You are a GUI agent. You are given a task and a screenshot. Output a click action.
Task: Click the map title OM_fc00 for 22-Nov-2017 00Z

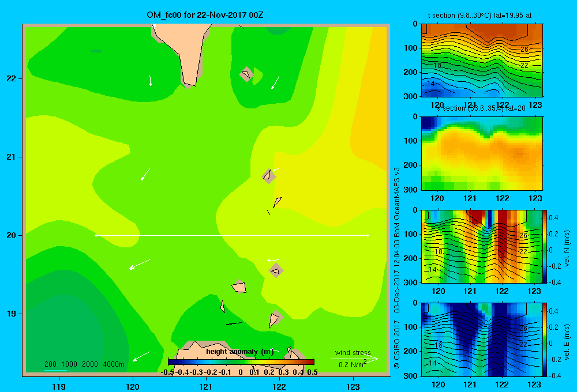click(205, 15)
